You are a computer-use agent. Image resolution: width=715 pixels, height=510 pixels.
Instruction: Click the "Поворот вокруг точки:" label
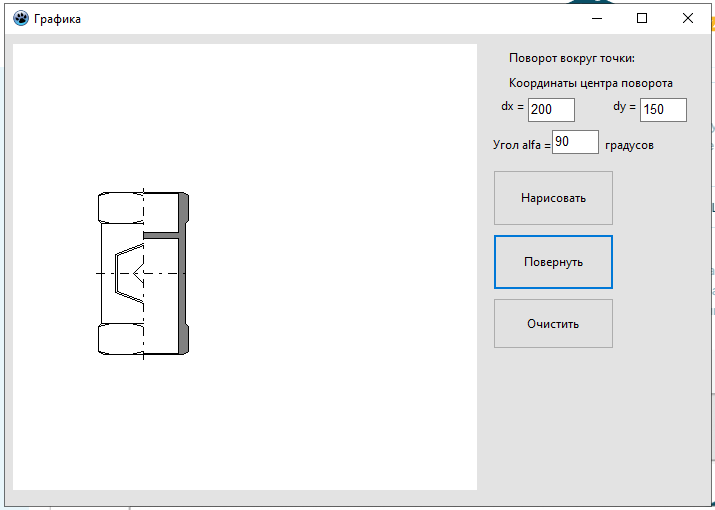[571, 58]
